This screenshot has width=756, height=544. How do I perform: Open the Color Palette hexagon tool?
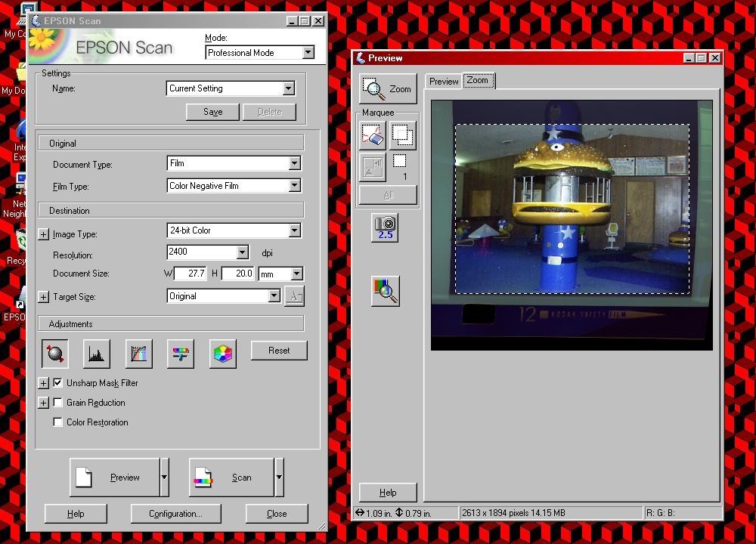[223, 353]
